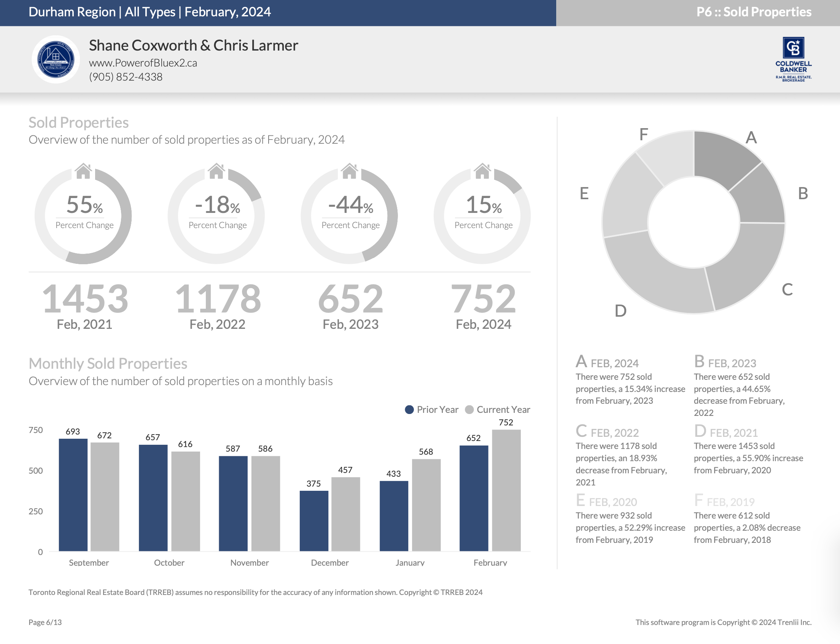Click the 1453 sold count for Feb 2021
This screenshot has width=840, height=644.
[85, 298]
